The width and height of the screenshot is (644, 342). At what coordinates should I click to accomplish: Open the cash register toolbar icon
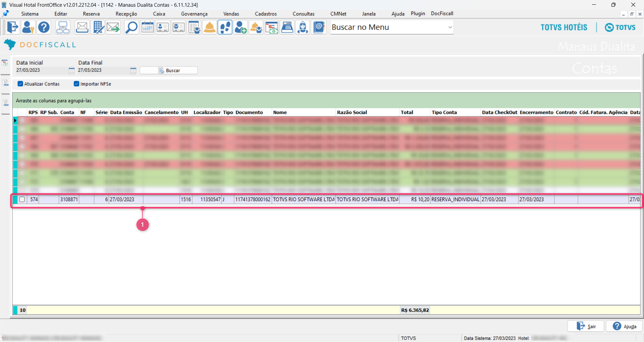coord(287,27)
